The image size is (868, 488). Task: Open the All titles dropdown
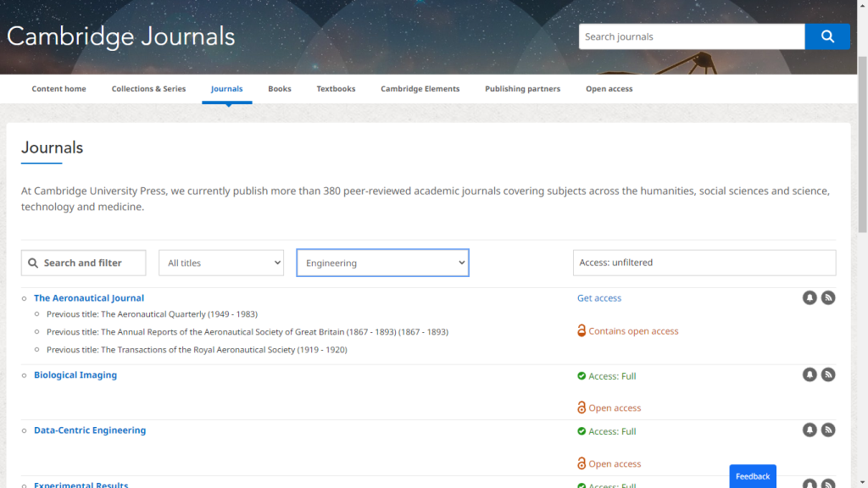click(221, 263)
